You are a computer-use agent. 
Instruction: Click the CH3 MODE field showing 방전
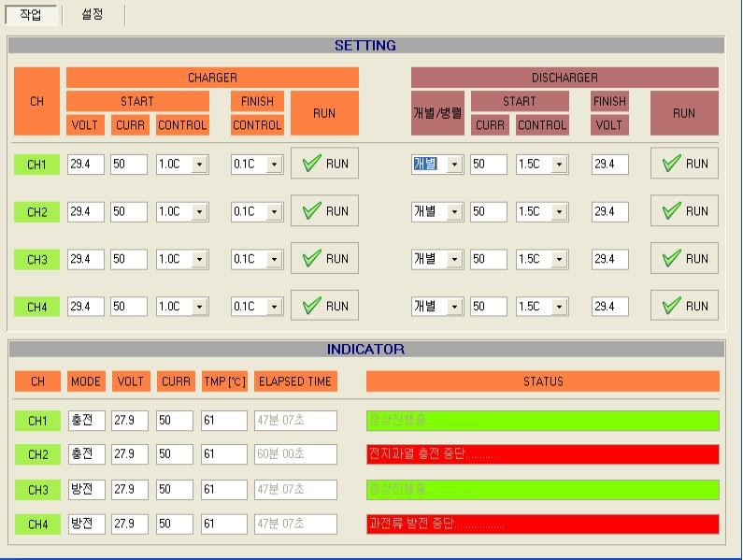tap(85, 490)
